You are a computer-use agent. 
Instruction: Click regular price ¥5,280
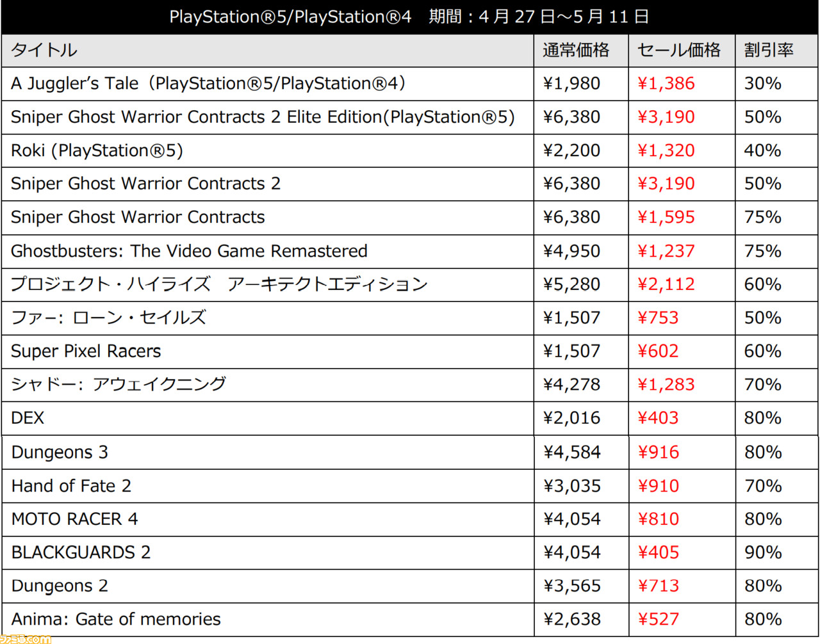coord(571,284)
